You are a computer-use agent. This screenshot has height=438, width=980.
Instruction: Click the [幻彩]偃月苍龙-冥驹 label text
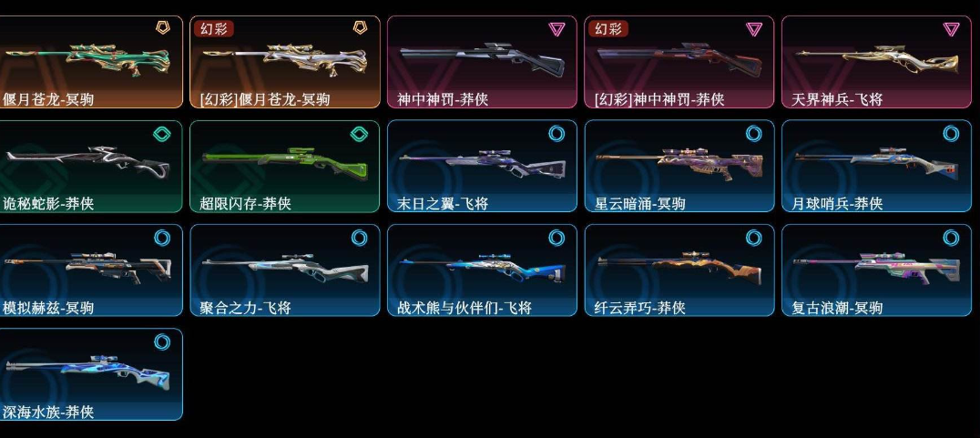coord(265,99)
